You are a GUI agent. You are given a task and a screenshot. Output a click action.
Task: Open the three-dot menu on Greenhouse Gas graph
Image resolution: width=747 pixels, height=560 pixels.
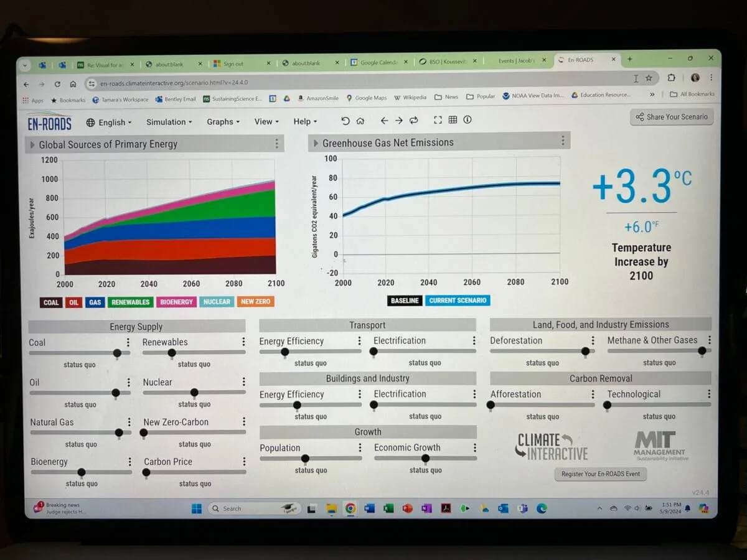point(563,141)
